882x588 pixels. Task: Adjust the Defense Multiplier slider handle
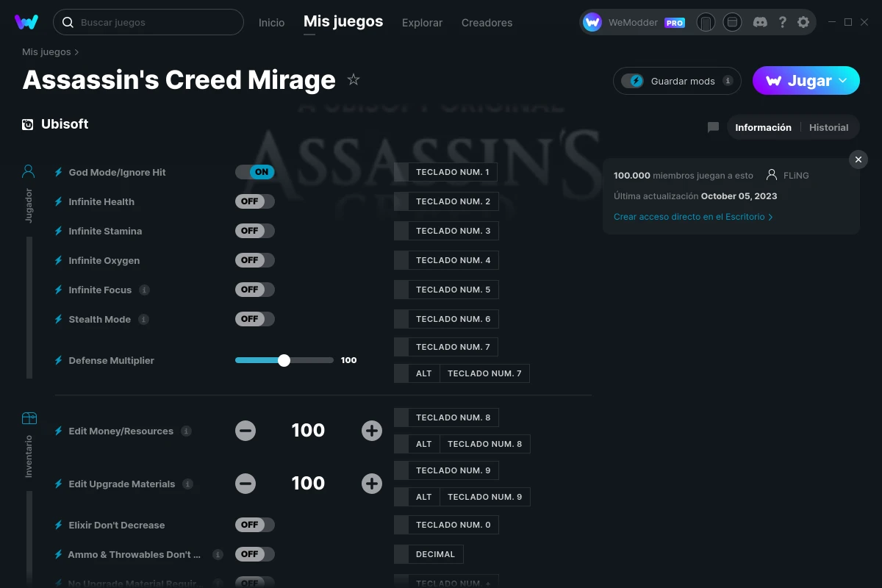pos(284,360)
